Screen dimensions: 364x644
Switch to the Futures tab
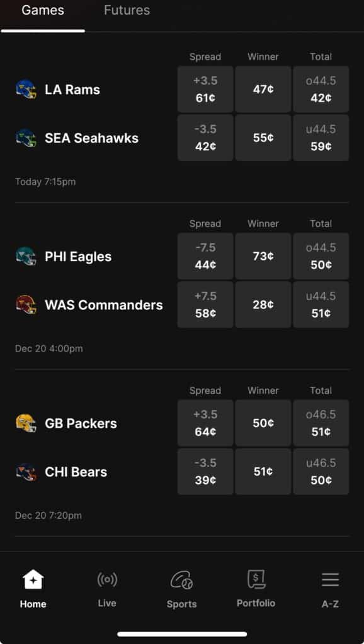pos(126,10)
